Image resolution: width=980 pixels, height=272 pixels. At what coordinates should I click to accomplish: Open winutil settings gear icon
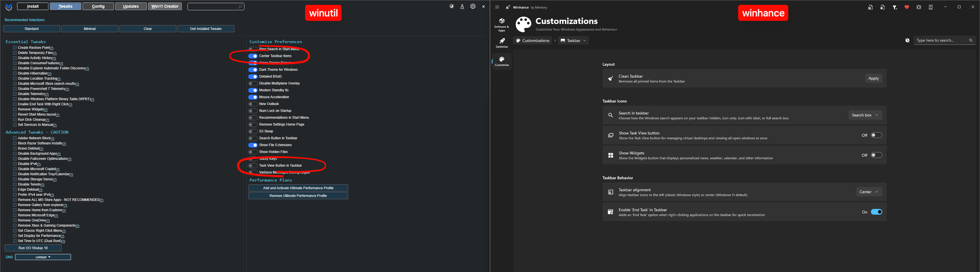point(473,7)
